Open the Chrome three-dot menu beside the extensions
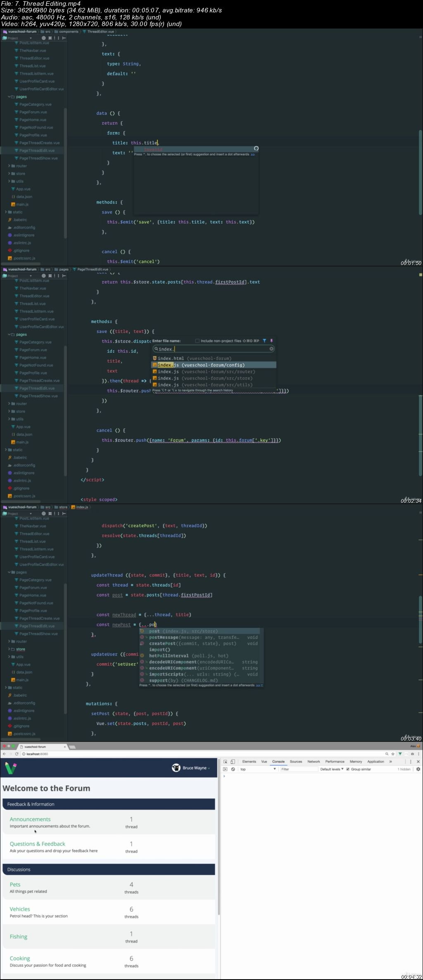This screenshot has width=423, height=980. pyautogui.click(x=418, y=754)
